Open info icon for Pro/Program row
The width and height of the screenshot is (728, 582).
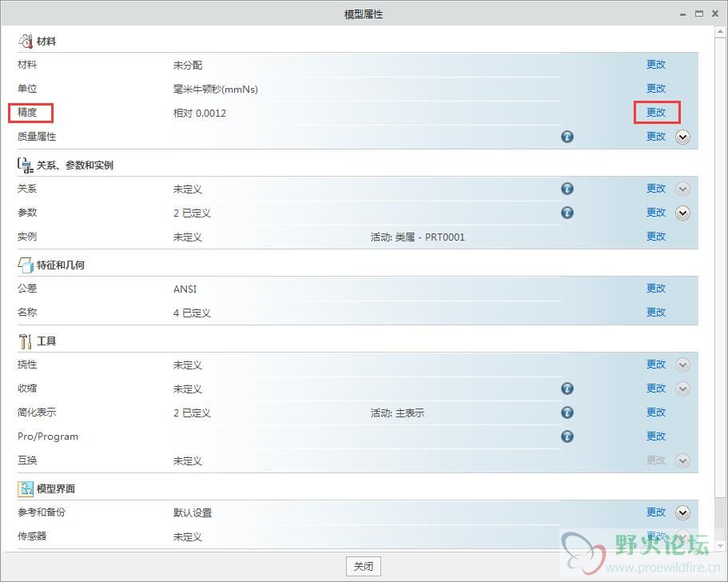coord(567,436)
